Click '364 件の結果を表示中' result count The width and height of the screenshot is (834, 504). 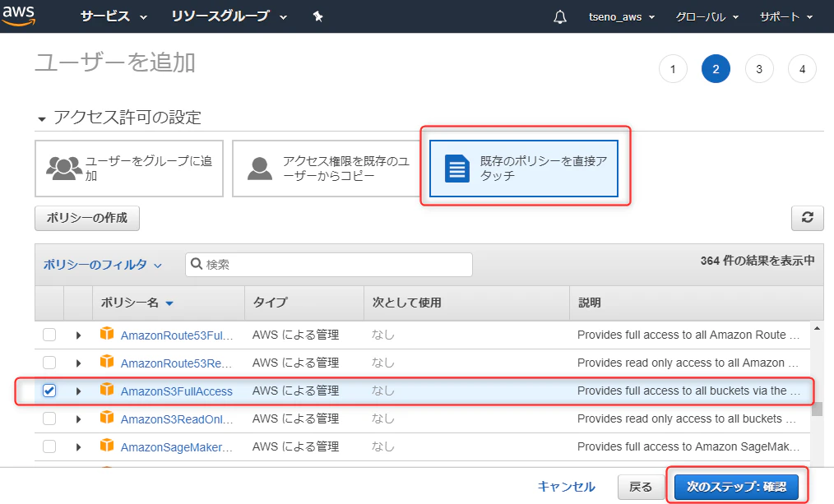click(758, 261)
